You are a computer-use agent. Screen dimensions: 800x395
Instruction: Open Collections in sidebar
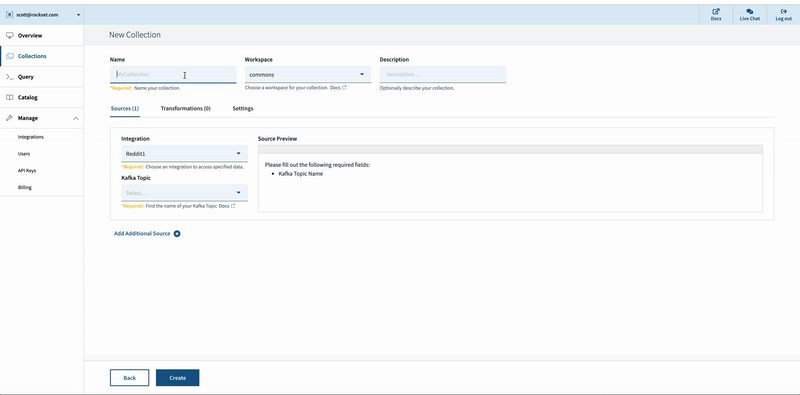click(32, 56)
